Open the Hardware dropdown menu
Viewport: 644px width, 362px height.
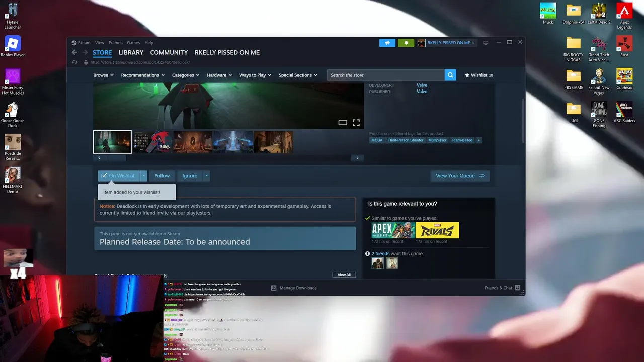coord(219,75)
